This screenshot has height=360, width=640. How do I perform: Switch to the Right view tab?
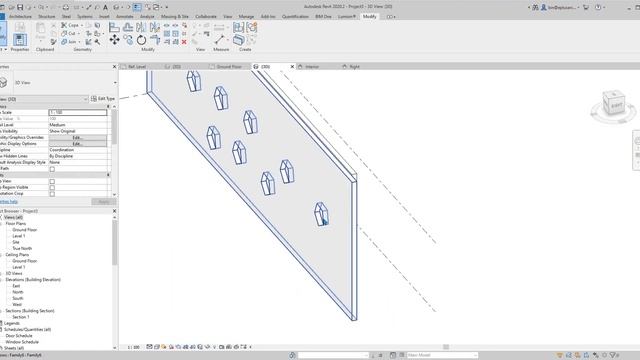(354, 67)
